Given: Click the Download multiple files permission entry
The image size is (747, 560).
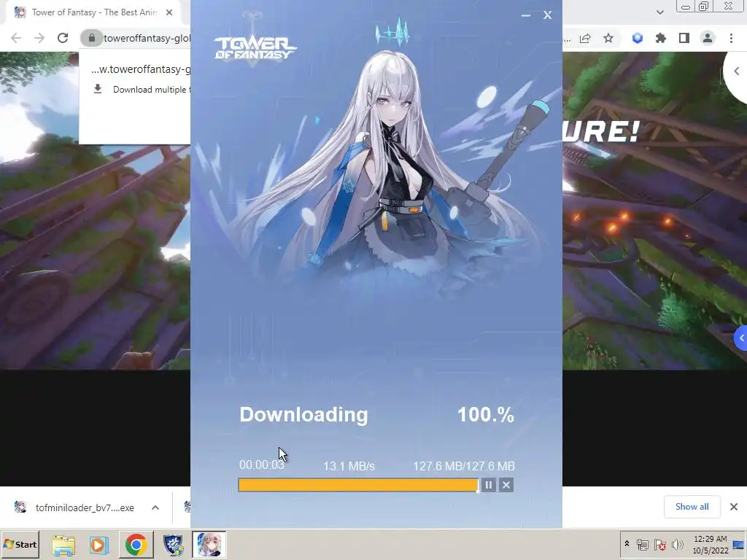Looking at the screenshot, I should (x=142, y=90).
